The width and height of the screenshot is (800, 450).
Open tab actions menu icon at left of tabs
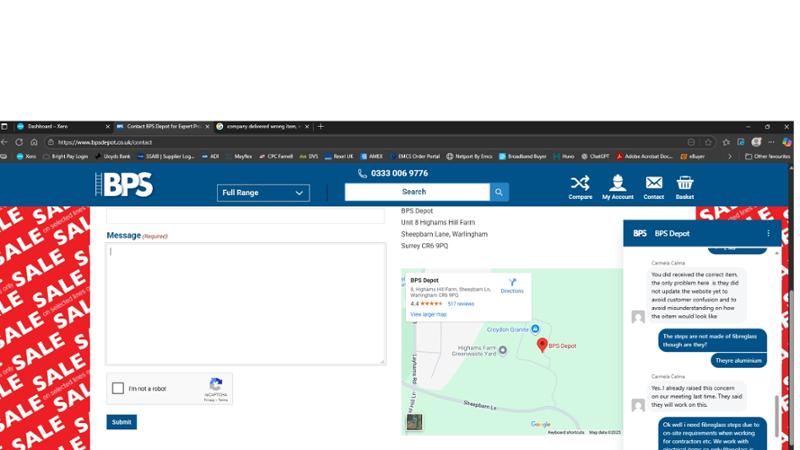4,127
